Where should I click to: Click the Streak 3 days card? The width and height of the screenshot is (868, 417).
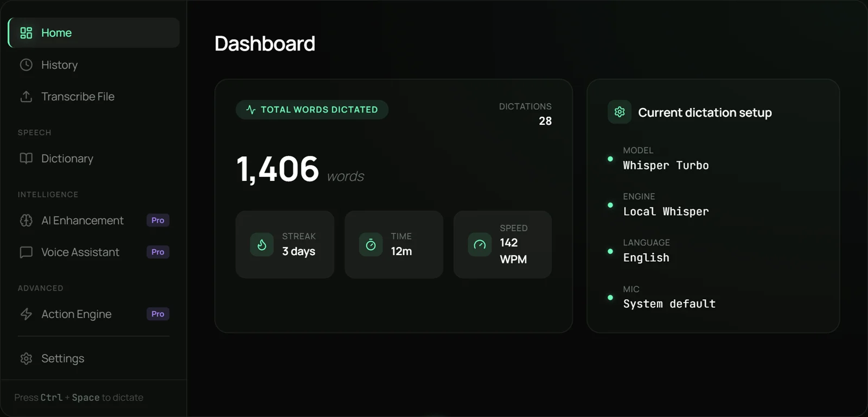point(285,244)
